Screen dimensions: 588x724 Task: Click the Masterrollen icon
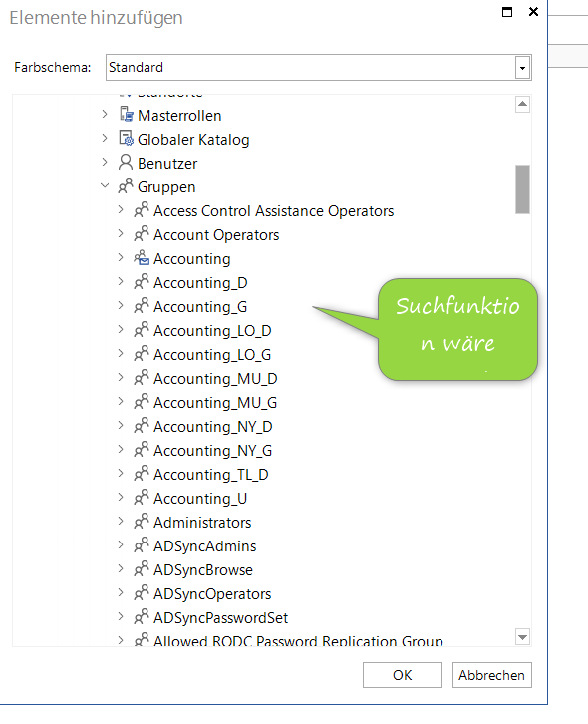pos(126,114)
